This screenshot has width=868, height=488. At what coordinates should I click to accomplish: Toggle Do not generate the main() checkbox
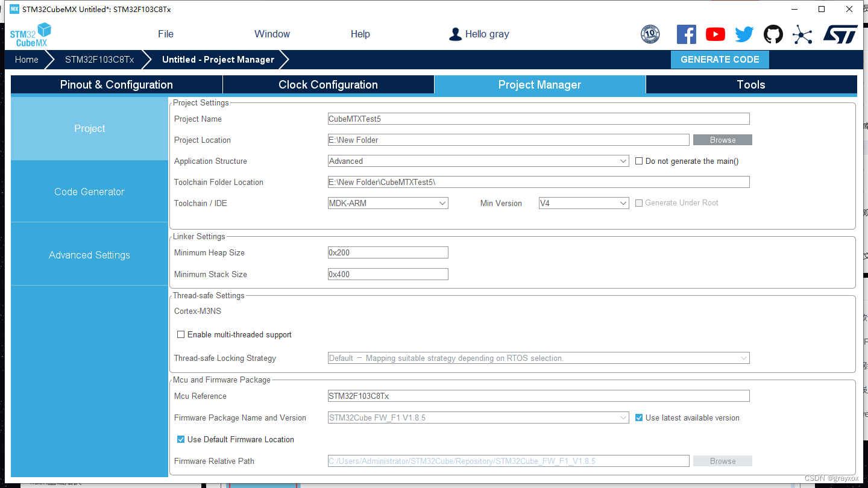click(x=640, y=161)
